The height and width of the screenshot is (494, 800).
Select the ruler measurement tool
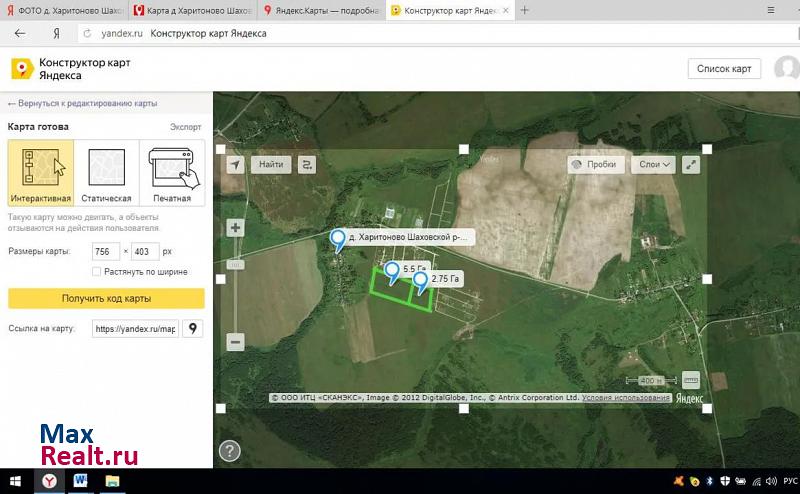coord(690,380)
